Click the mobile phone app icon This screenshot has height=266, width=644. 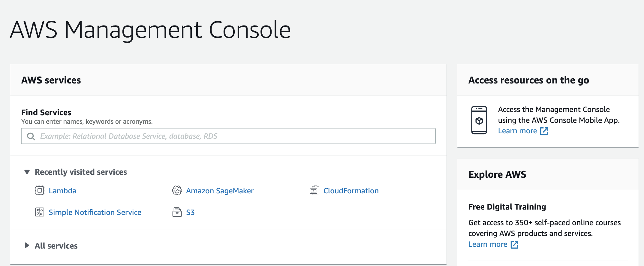pos(479,120)
